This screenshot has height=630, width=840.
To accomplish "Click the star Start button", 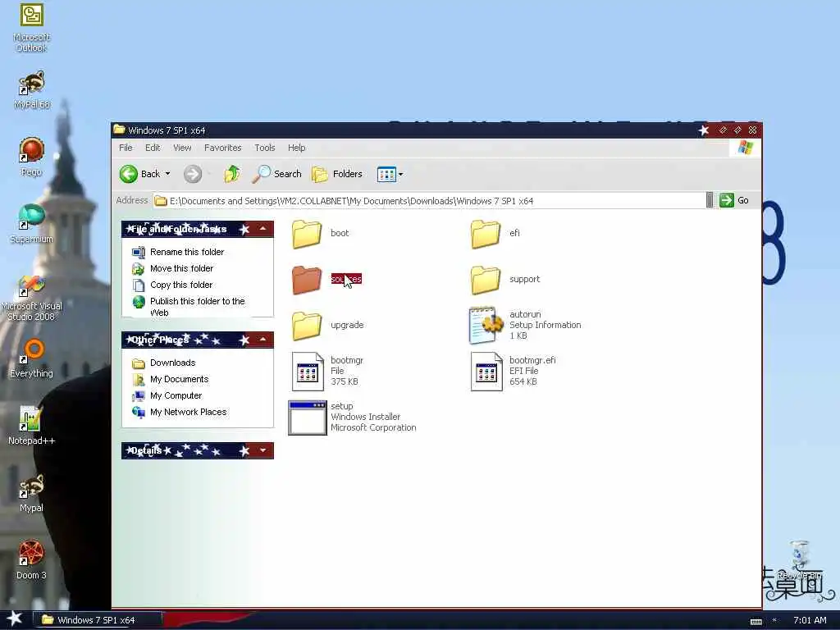I will [14, 619].
